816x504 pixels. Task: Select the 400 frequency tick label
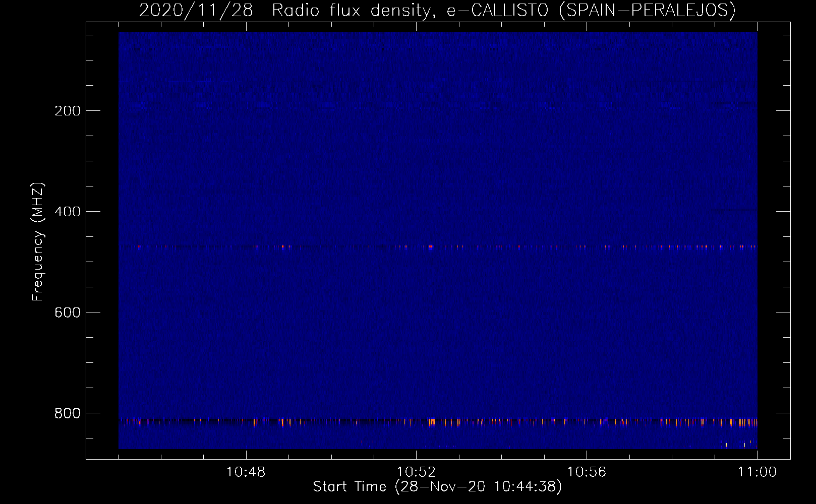coord(68,212)
